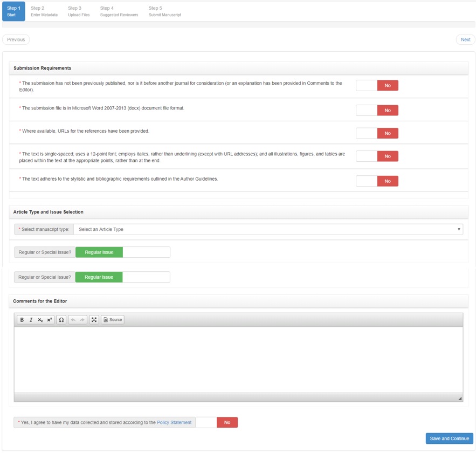Click inside the Comments for the Editor text area
The height and width of the screenshot is (453, 476).
click(x=238, y=359)
